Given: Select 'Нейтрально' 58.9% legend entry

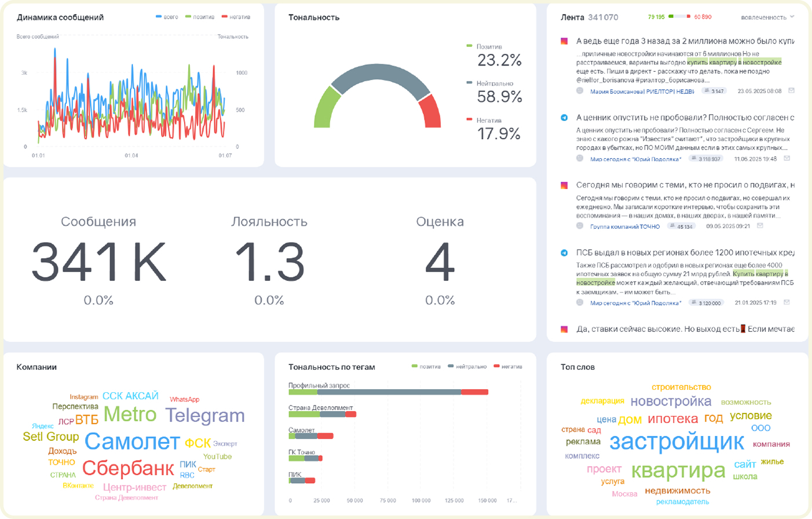Looking at the screenshot, I should (494, 92).
